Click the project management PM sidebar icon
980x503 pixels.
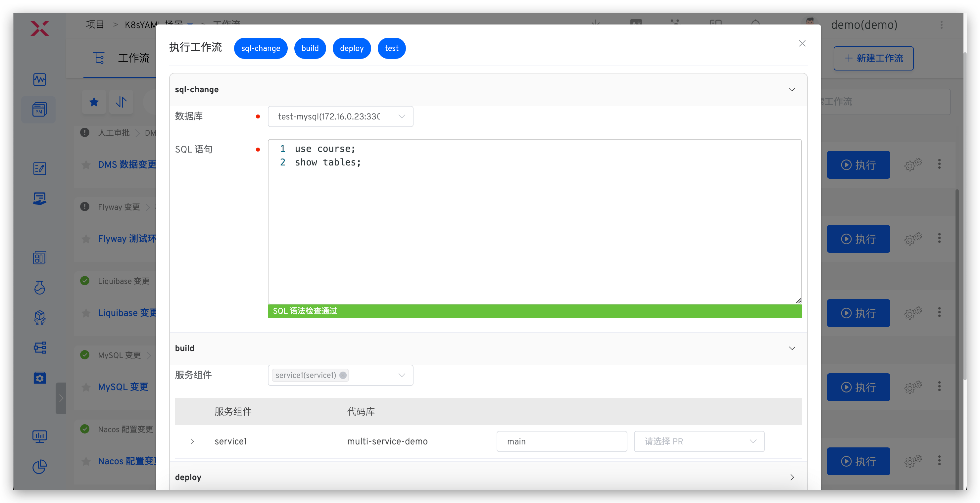(39, 110)
